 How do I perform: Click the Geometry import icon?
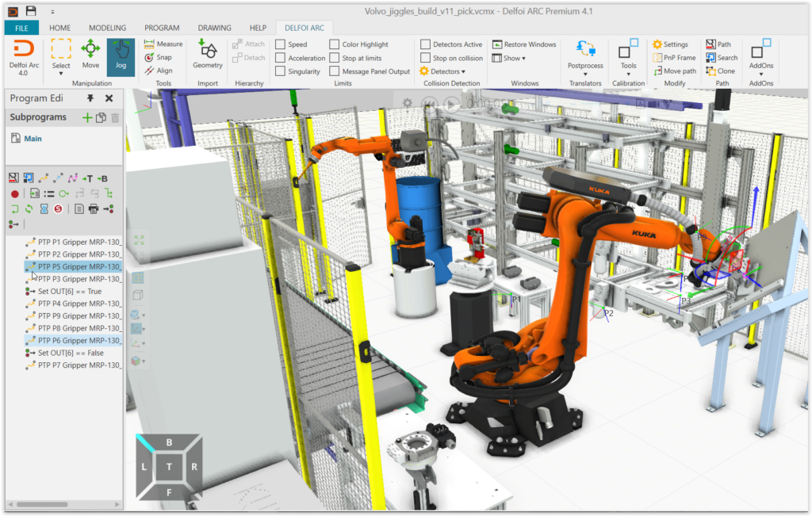tap(208, 55)
